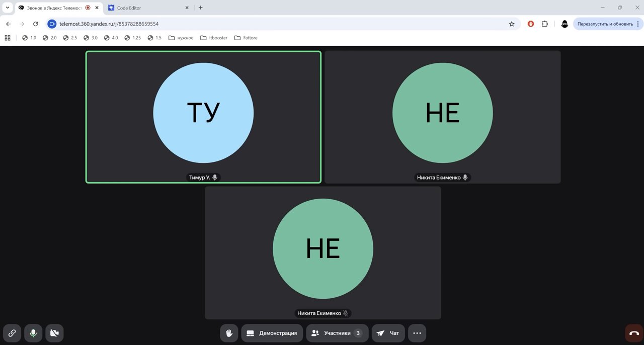Click the participants count badge 3
The width and height of the screenshot is (644, 345).
tap(358, 333)
